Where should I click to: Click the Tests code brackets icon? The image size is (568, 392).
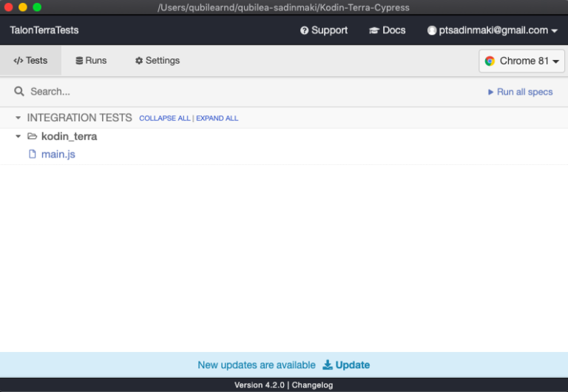18,61
